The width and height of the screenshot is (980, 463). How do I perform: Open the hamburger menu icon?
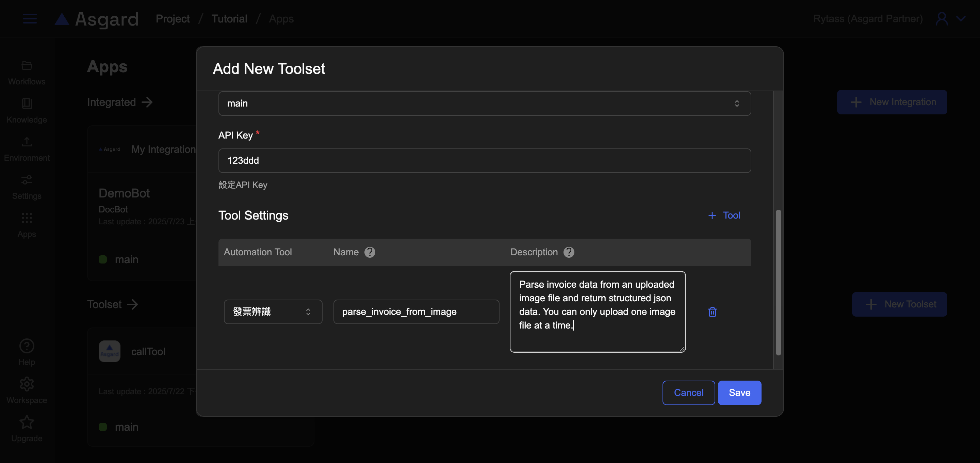click(30, 19)
